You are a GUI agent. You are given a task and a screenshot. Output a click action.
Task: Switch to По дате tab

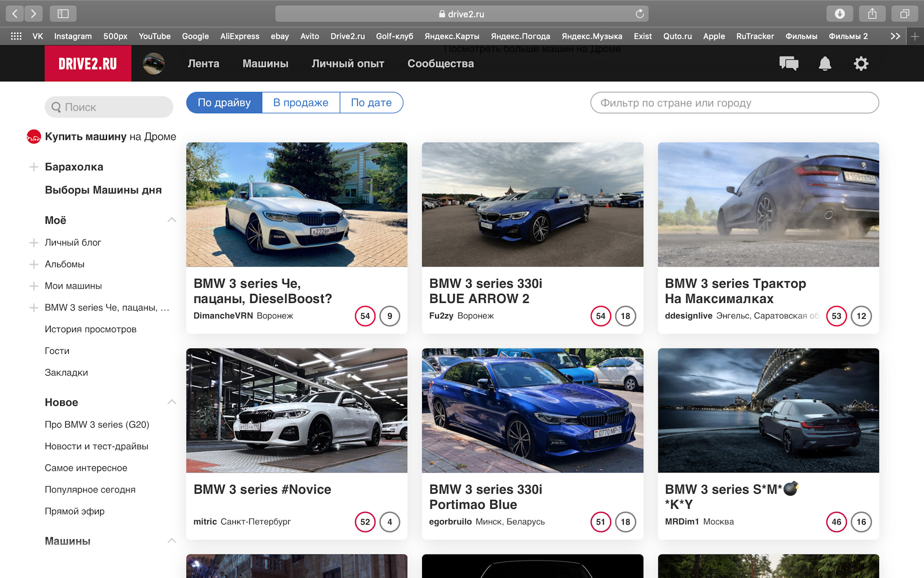coord(371,103)
